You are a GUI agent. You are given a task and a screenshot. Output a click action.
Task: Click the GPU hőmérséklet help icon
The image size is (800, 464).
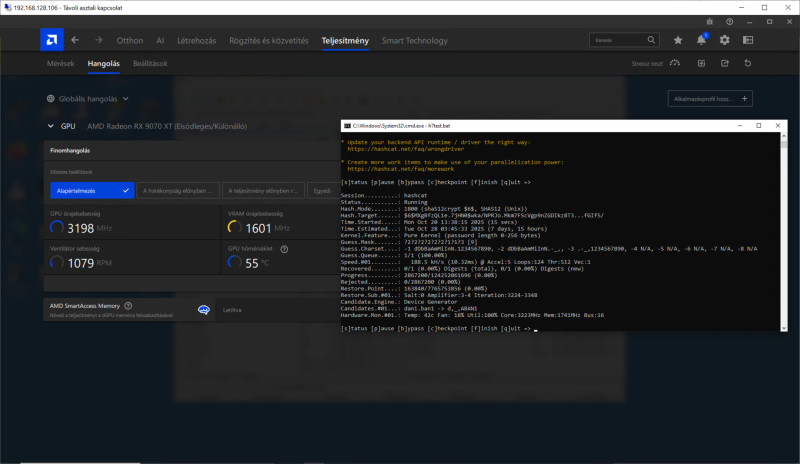point(284,249)
